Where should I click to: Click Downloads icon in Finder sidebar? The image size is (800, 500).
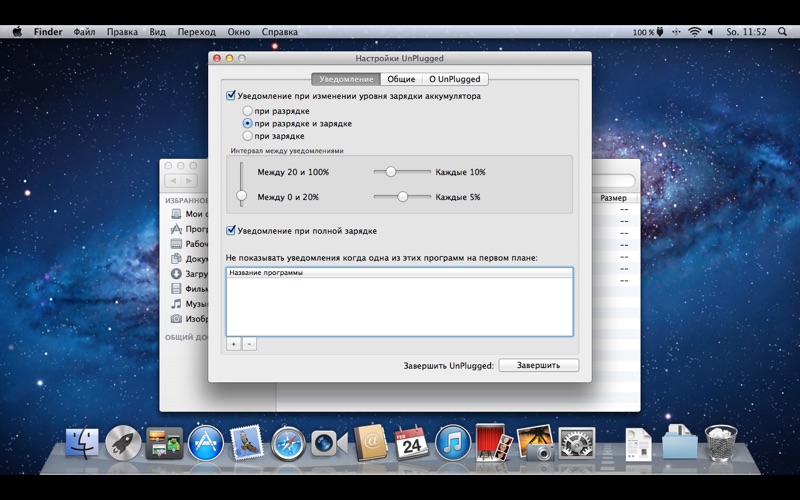[x=176, y=273]
